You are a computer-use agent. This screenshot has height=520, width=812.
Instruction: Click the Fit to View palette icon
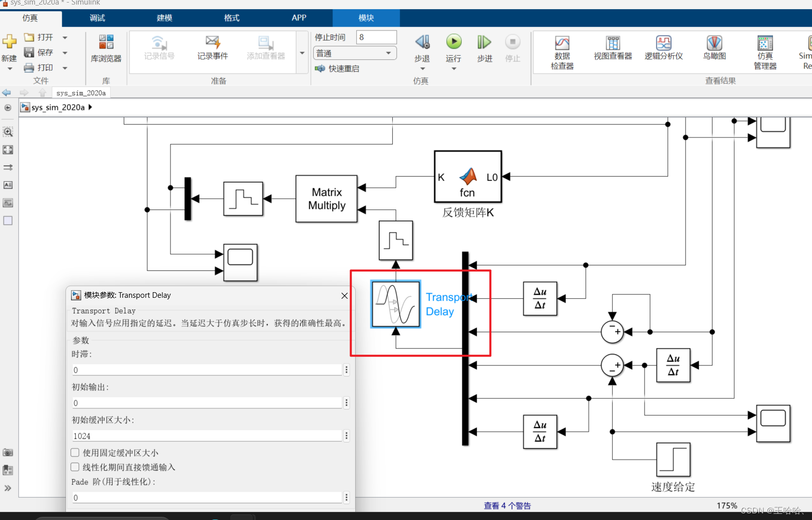pos(8,150)
